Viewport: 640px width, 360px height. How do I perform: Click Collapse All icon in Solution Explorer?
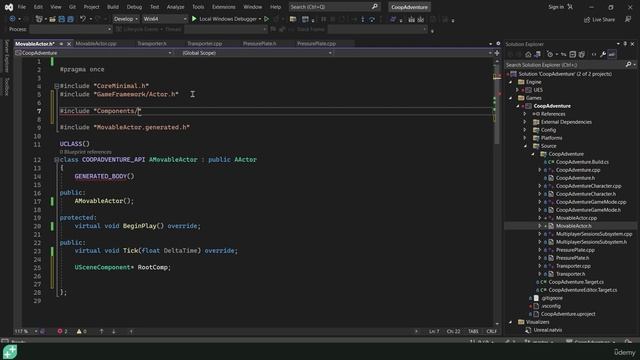(573, 54)
